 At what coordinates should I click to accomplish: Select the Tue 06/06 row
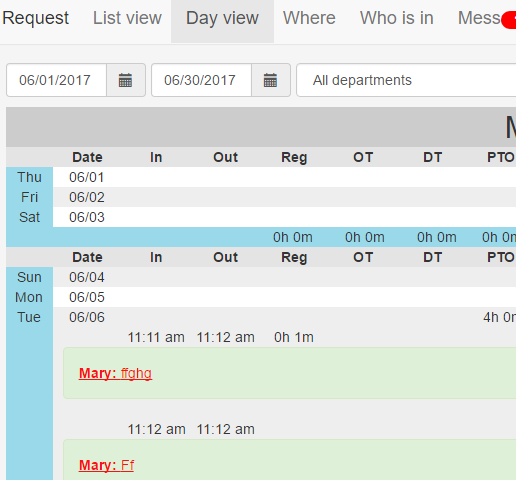click(x=261, y=317)
